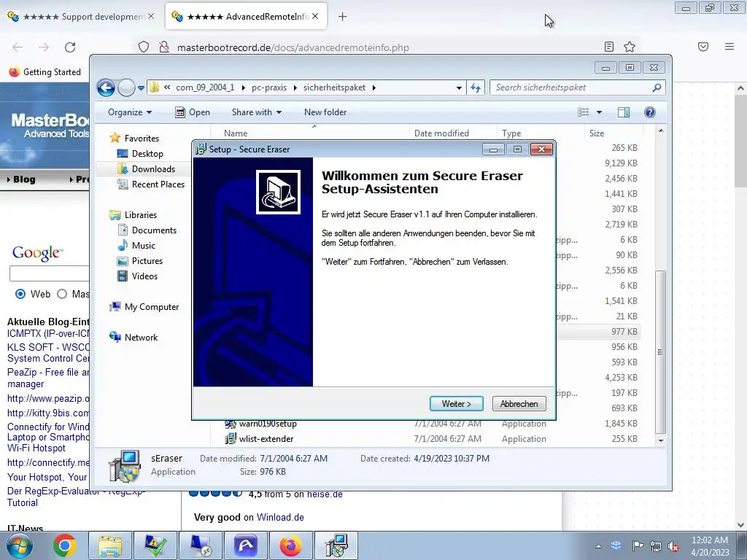747x560 pixels.
Task: Open the Organize menu
Action: (x=130, y=112)
